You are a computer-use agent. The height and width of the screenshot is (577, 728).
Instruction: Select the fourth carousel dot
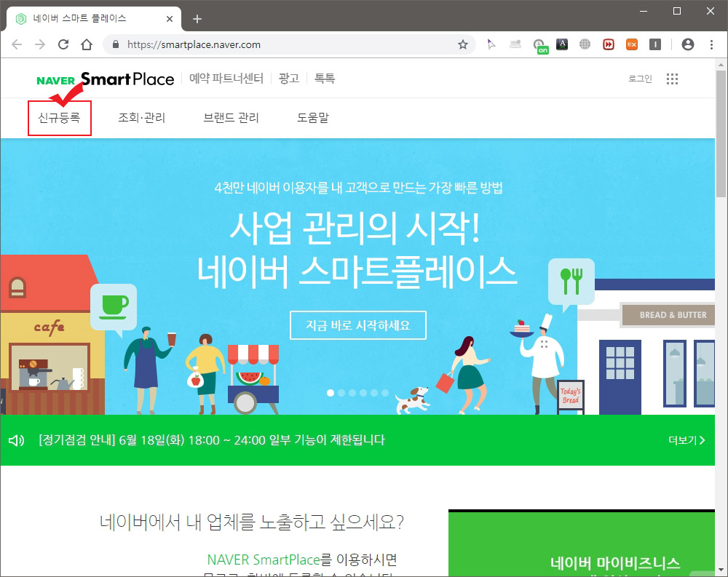[x=363, y=393]
